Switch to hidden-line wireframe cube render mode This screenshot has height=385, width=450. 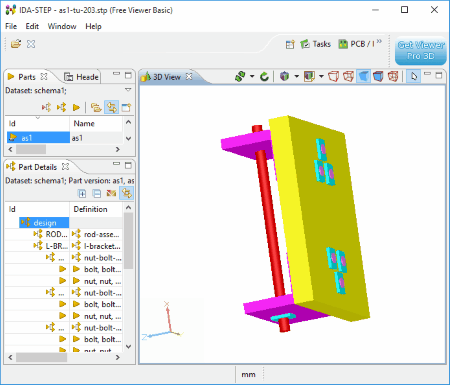[348, 77]
